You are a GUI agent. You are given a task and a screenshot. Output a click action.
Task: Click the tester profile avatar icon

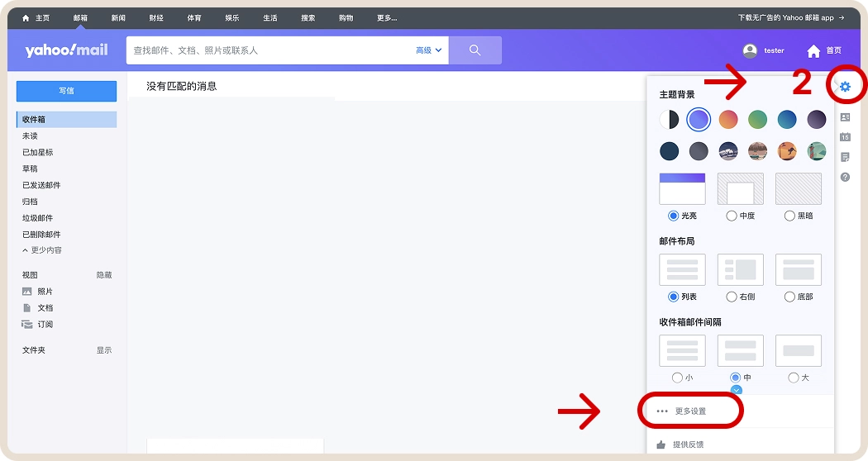(x=750, y=50)
